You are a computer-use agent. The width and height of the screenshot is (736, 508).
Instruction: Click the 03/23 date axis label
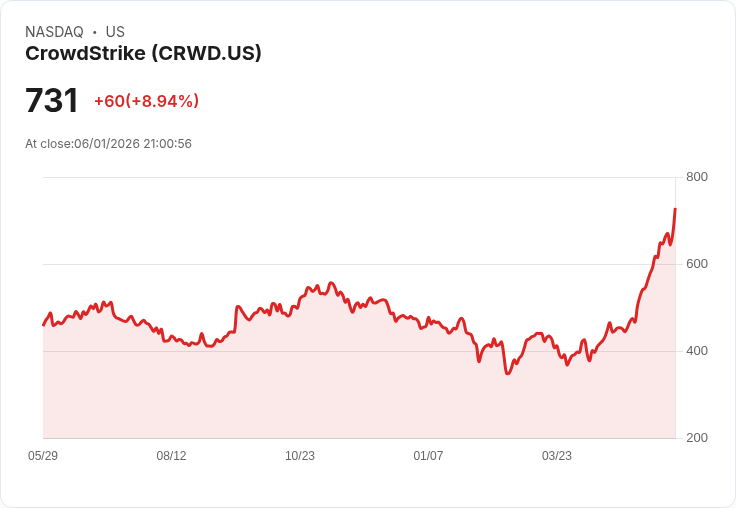click(x=557, y=456)
